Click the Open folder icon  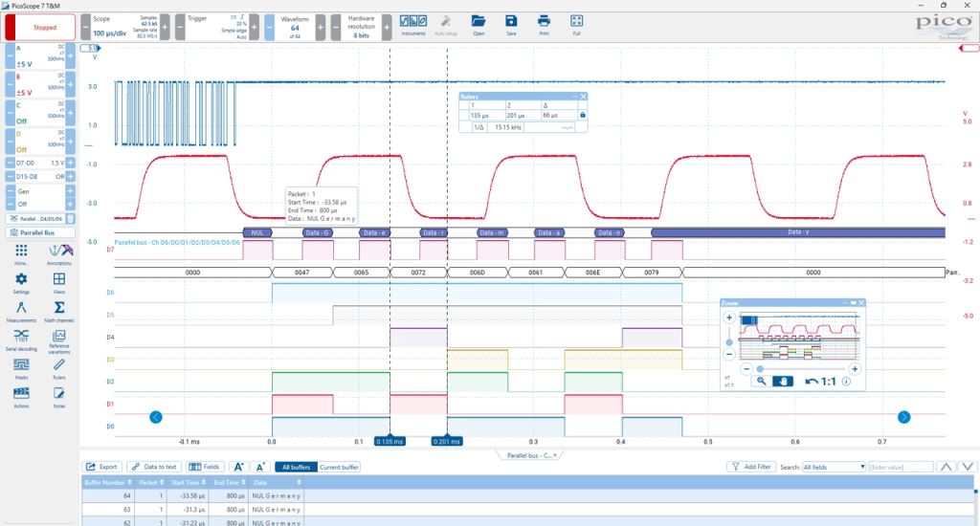479,25
